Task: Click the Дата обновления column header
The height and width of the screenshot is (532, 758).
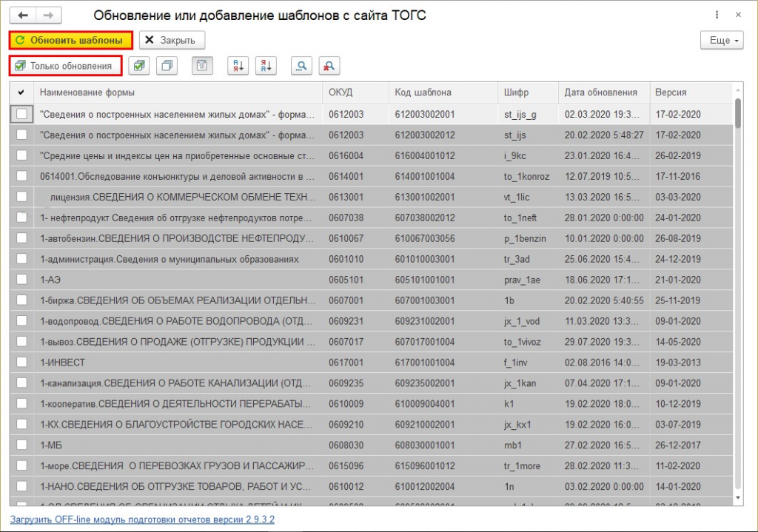Action: [x=604, y=92]
